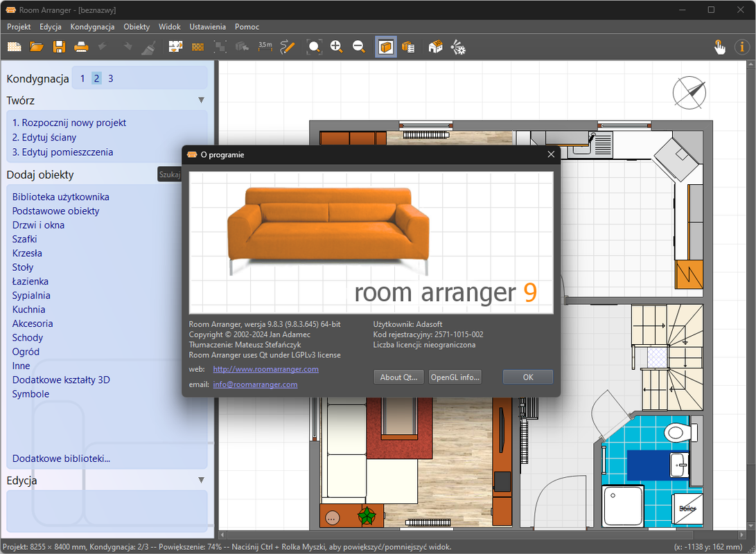Open Biblioteka użytkownika category
This screenshot has width=756, height=554.
point(61,197)
